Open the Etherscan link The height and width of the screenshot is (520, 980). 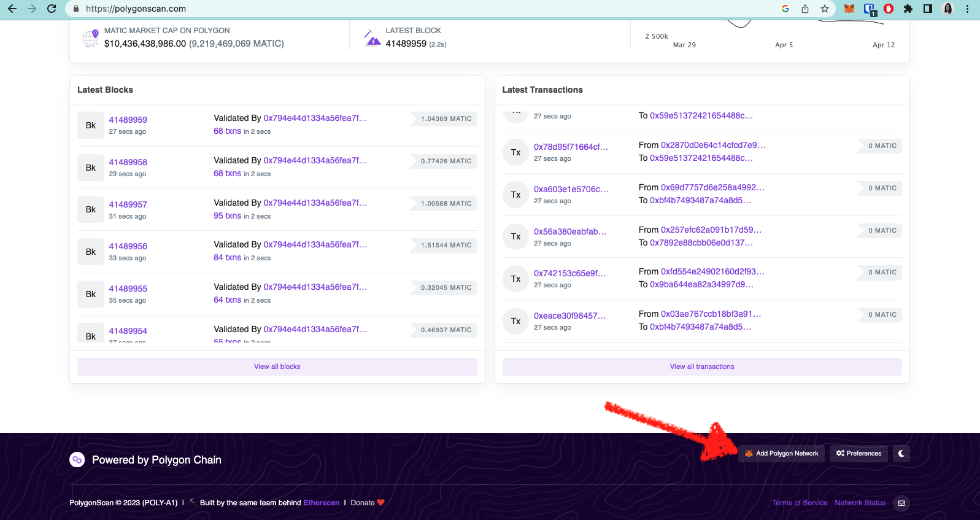click(322, 503)
